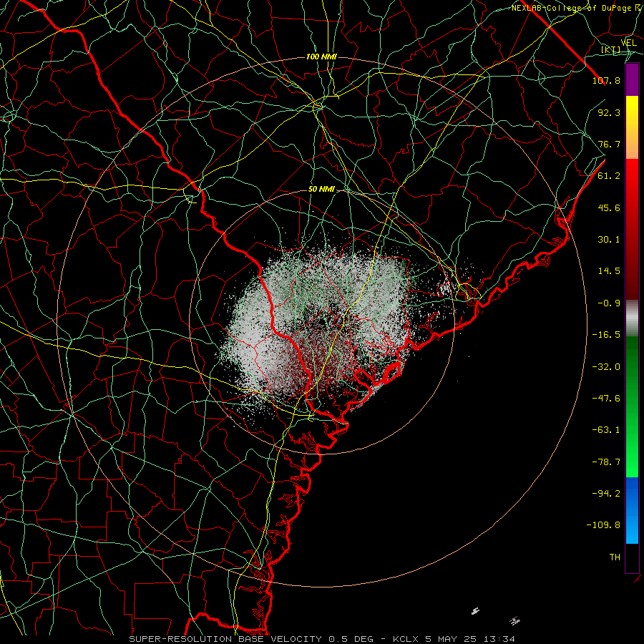Click the -32.0 value on velocity scale
Screen dimensions: 644x644
(606, 367)
